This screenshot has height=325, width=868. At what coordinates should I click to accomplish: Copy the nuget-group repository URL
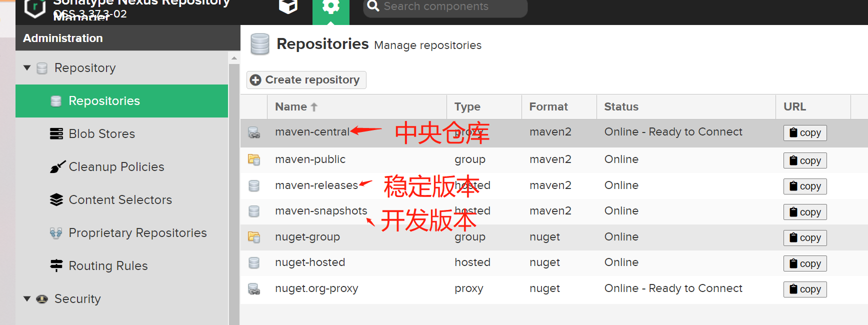pyautogui.click(x=805, y=237)
